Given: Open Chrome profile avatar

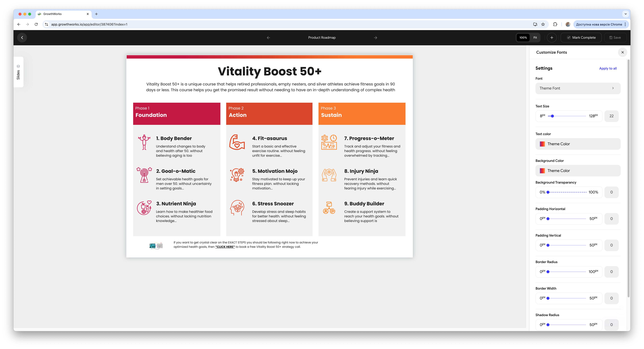Looking at the screenshot, I should click(568, 24).
